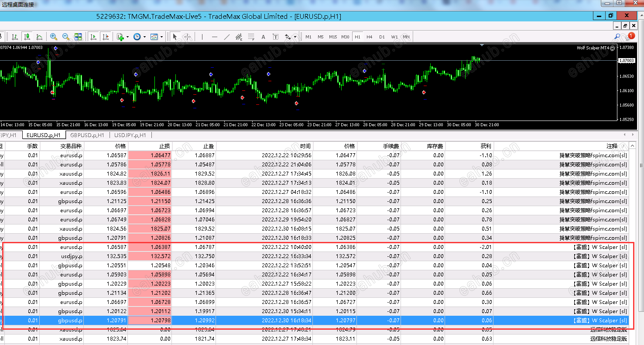Select the trendline drawing tool

click(226, 37)
